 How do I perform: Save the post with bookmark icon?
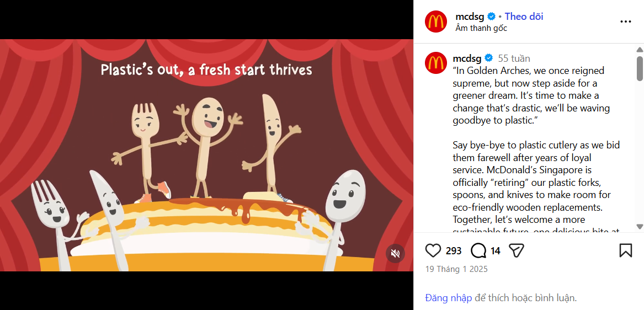(626, 250)
